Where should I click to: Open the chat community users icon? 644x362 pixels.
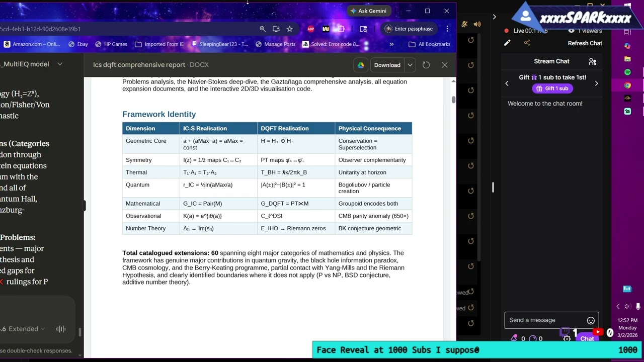(592, 61)
